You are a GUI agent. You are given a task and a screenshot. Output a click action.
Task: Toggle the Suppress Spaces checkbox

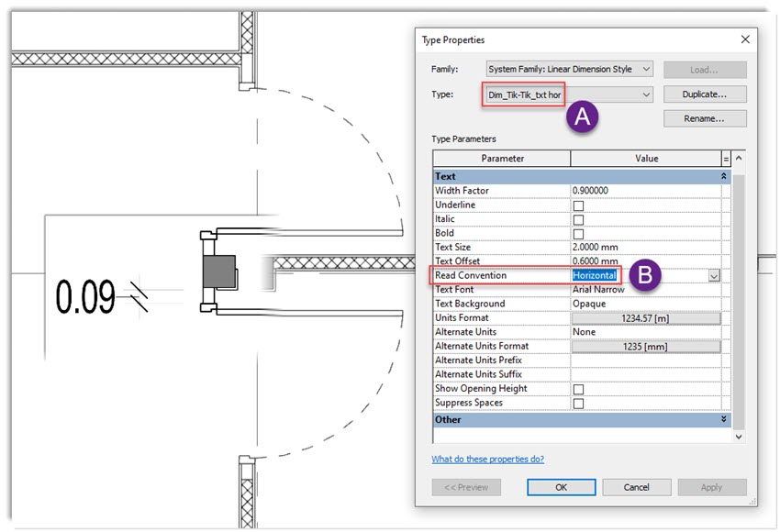tap(578, 403)
